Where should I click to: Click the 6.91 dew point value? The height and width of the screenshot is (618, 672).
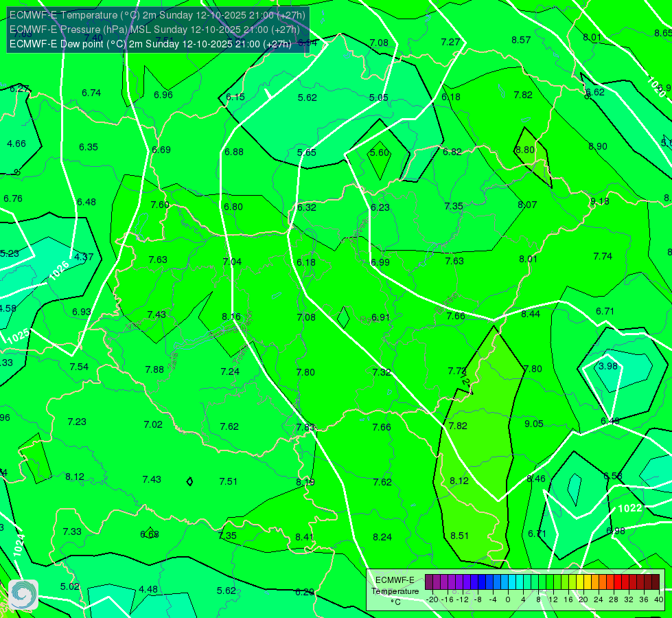click(x=380, y=317)
